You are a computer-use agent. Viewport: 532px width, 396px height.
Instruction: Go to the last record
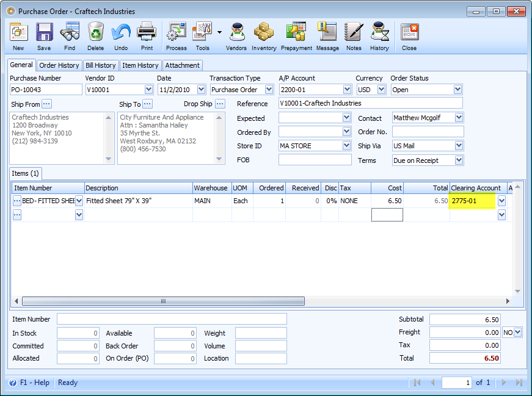(x=519, y=383)
